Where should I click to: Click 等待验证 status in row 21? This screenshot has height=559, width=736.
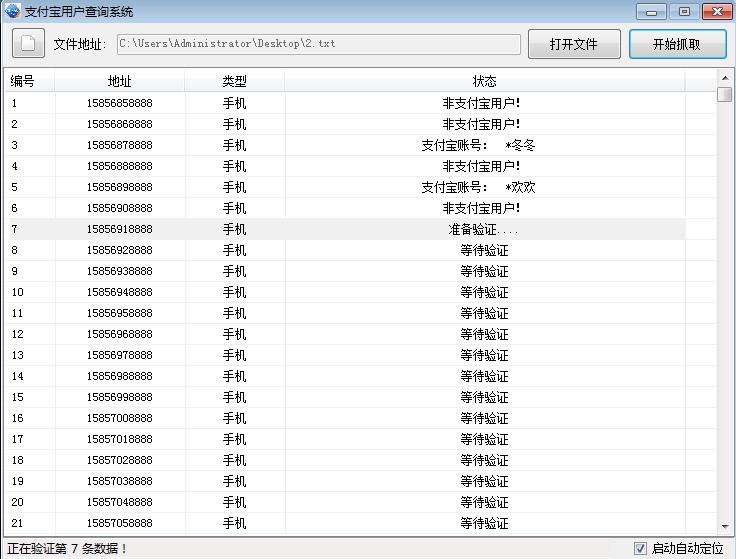coord(484,523)
